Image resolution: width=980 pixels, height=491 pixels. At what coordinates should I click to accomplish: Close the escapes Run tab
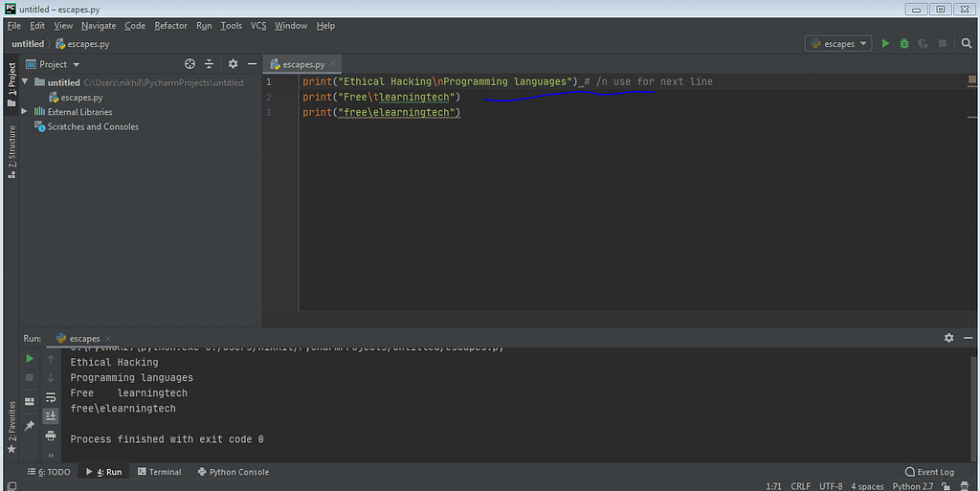107,338
